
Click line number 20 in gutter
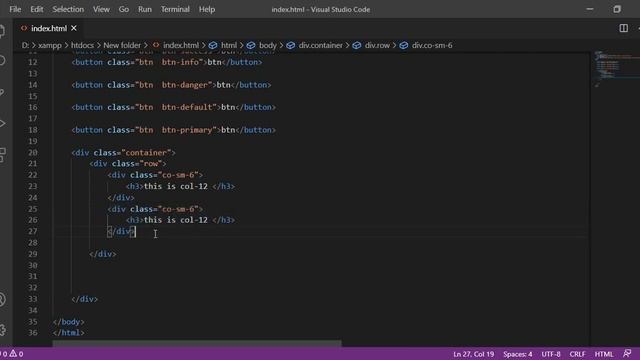coord(33,152)
